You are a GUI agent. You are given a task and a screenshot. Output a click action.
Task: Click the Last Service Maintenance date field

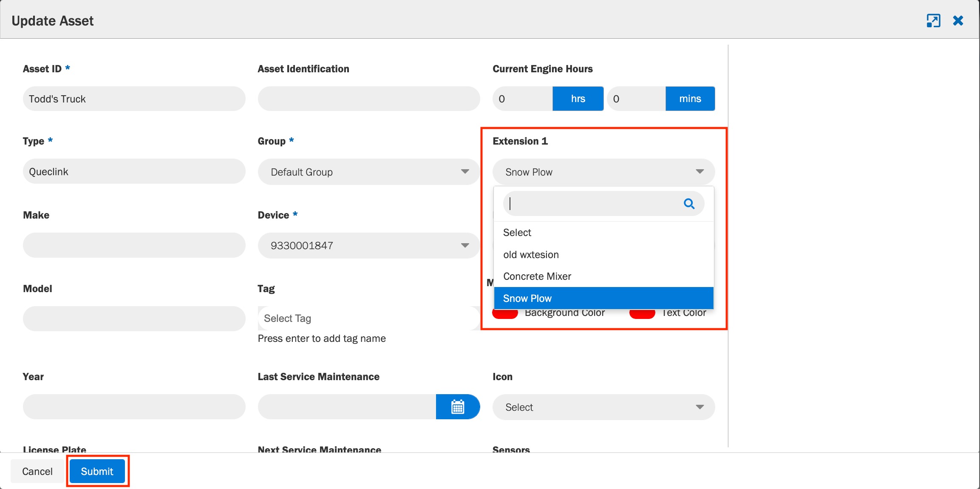(347, 407)
